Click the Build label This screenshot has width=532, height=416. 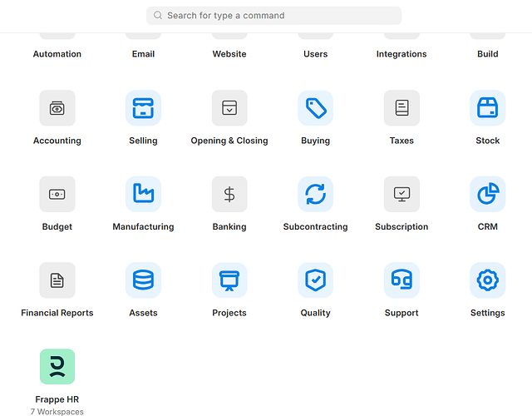(x=488, y=54)
